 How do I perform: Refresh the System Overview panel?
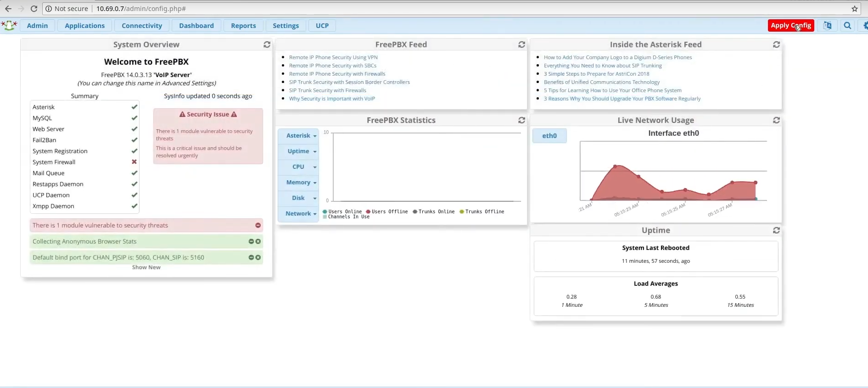267,44
